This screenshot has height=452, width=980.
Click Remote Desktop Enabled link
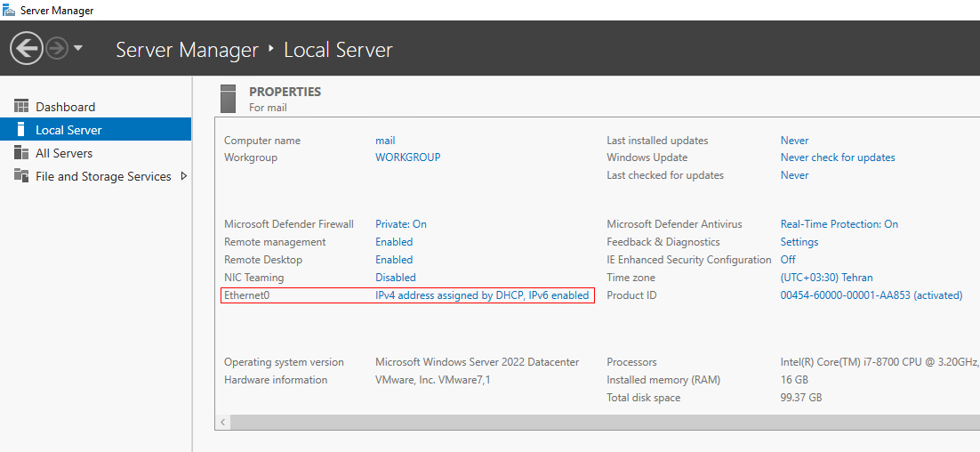pyautogui.click(x=394, y=260)
